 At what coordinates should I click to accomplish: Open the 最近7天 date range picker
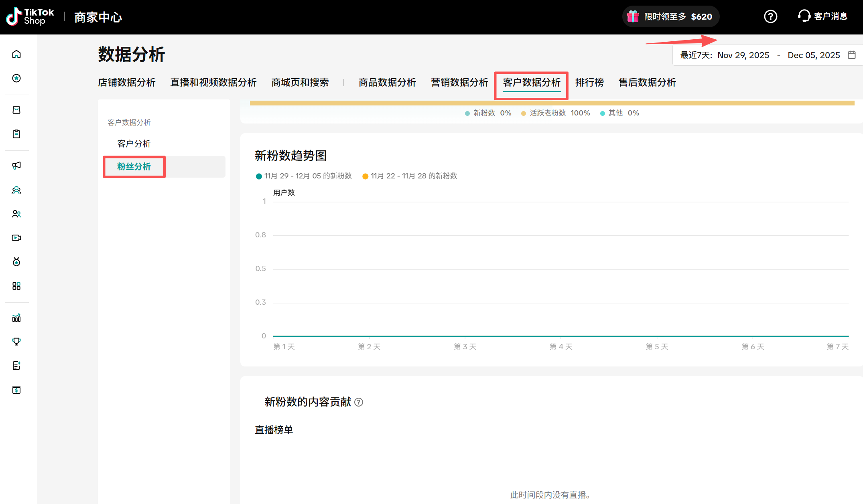point(768,55)
